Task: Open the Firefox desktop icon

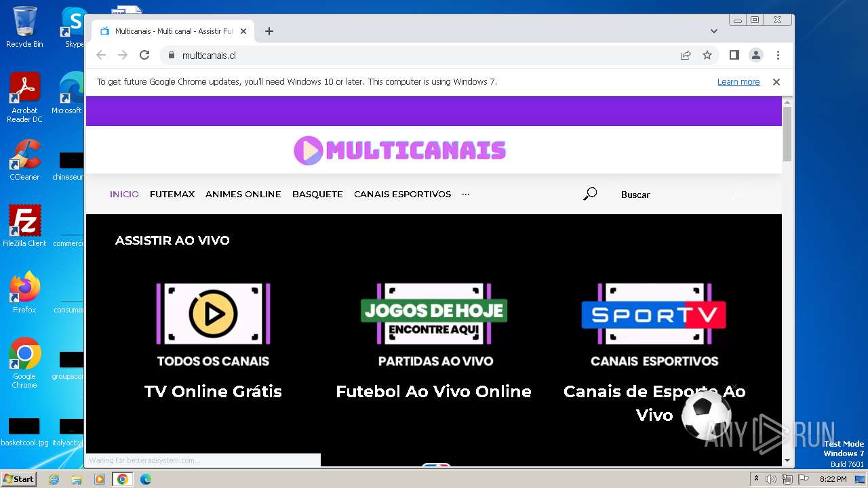Action: [24, 293]
